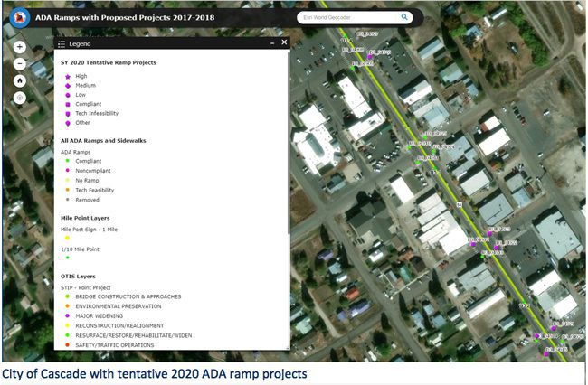Click the Major Widening purple symbol
Viewport: 588px width, 385px height.
[68, 315]
